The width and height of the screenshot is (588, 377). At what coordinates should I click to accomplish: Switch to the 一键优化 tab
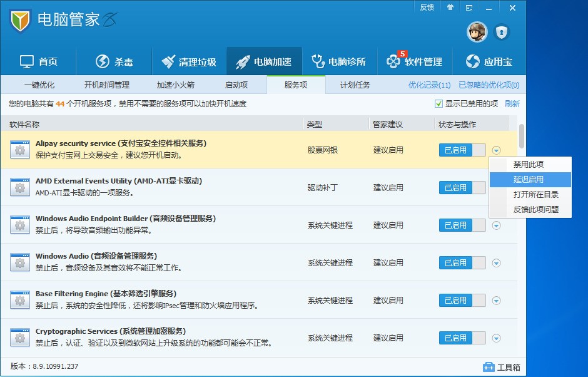pos(39,85)
